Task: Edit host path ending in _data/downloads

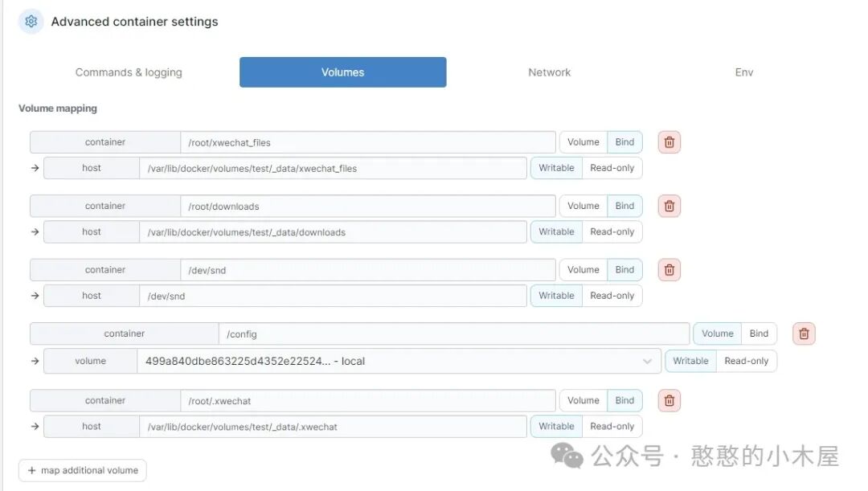Action: pos(333,232)
